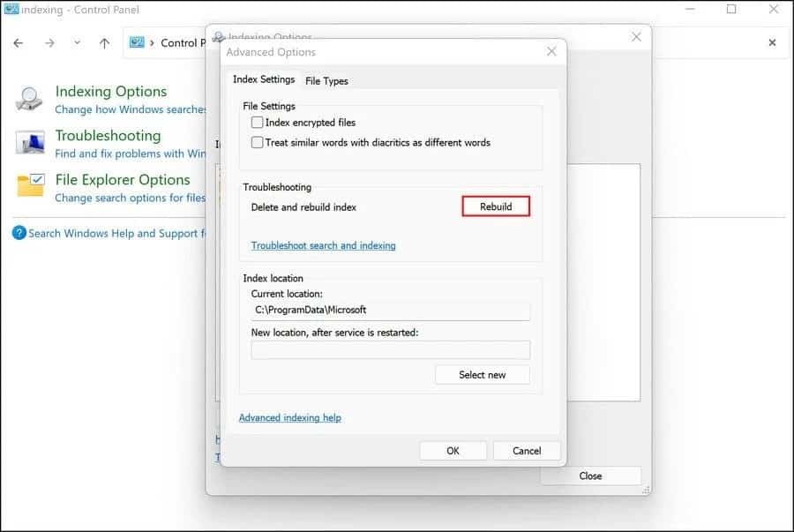Screen dimensions: 794x532
Task: Click the Control Panel icon in the address bar
Action: click(x=137, y=41)
